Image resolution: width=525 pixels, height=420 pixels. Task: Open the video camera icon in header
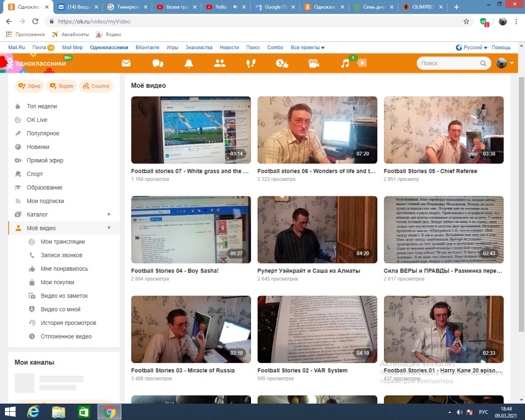pyautogui.click(x=313, y=63)
